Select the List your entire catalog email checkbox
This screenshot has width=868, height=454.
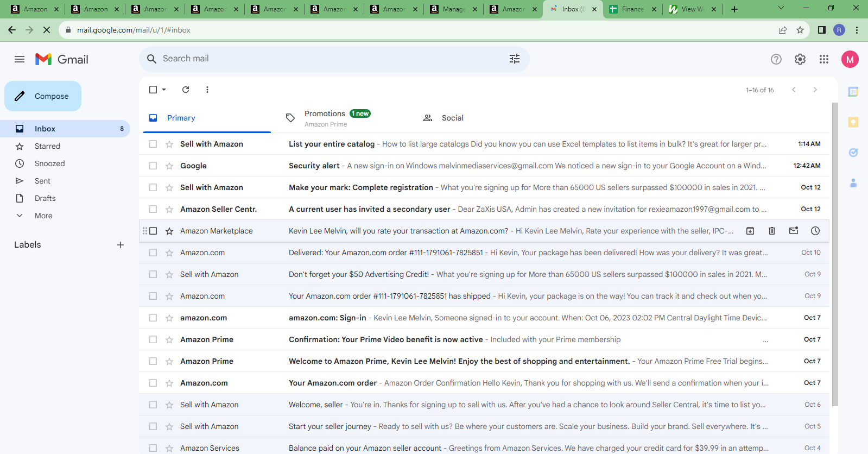click(x=153, y=144)
